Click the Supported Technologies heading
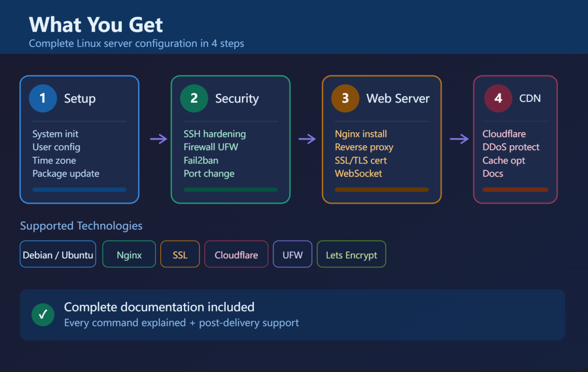This screenshot has width=588, height=372. (81, 226)
